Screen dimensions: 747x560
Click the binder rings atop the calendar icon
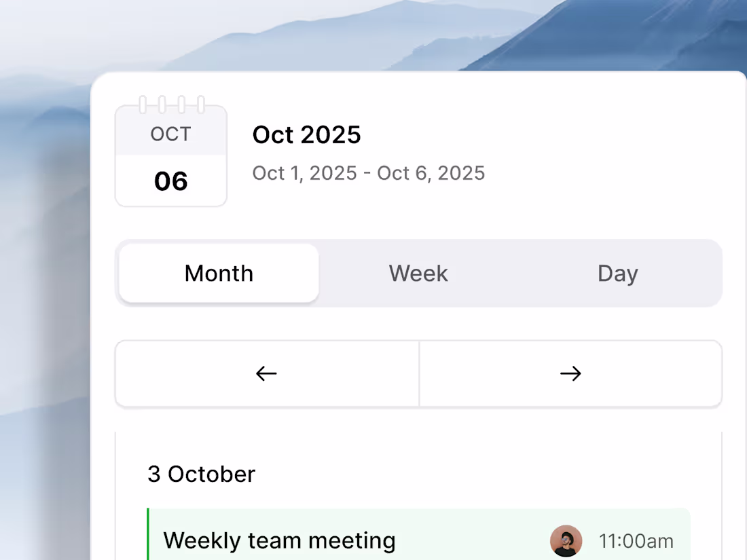click(171, 105)
